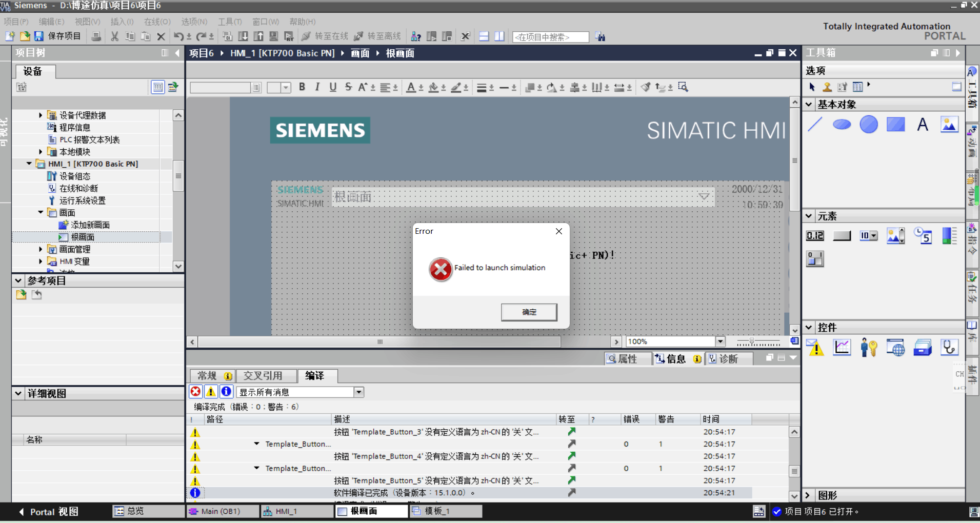
Task: Select the User view control
Action: [x=869, y=348]
